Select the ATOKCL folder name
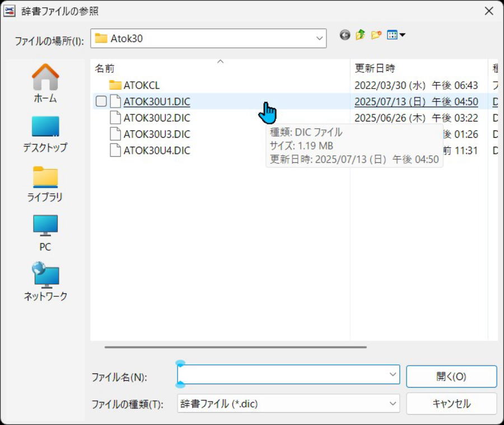This screenshot has height=425, width=504. pos(142,86)
